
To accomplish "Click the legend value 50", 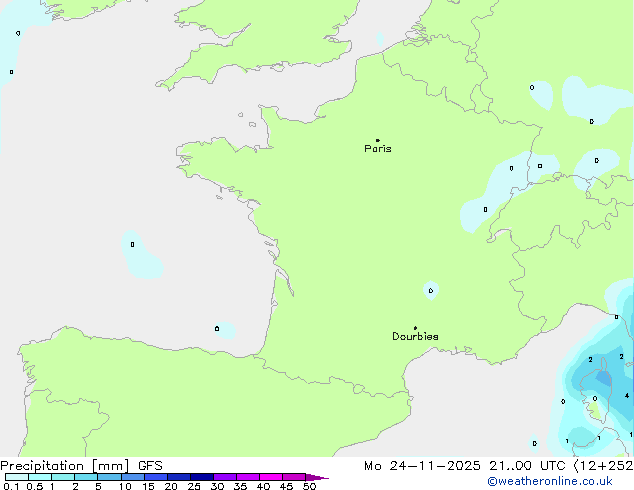I will pyautogui.click(x=309, y=486).
